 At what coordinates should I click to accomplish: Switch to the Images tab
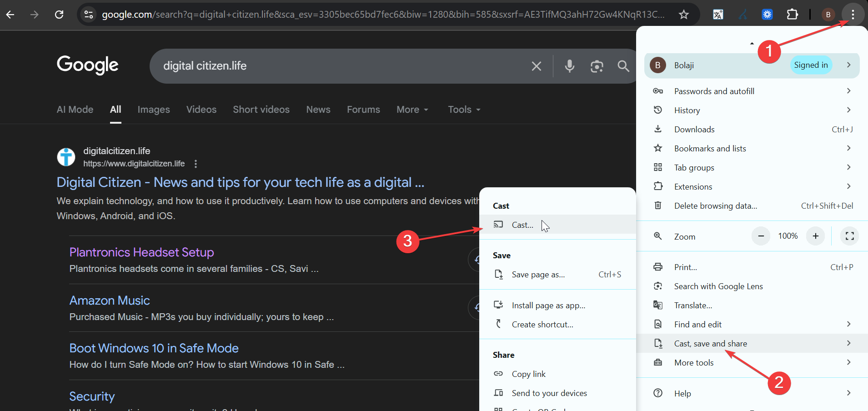[154, 110]
